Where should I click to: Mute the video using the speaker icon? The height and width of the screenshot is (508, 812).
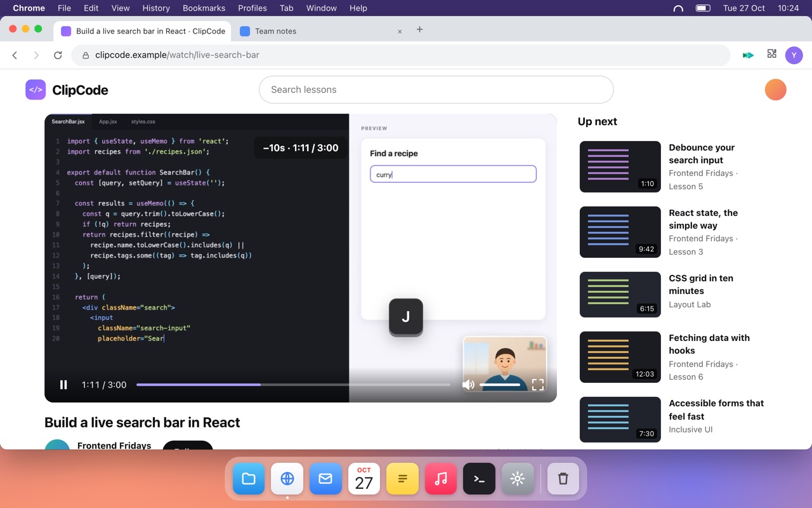click(x=468, y=385)
